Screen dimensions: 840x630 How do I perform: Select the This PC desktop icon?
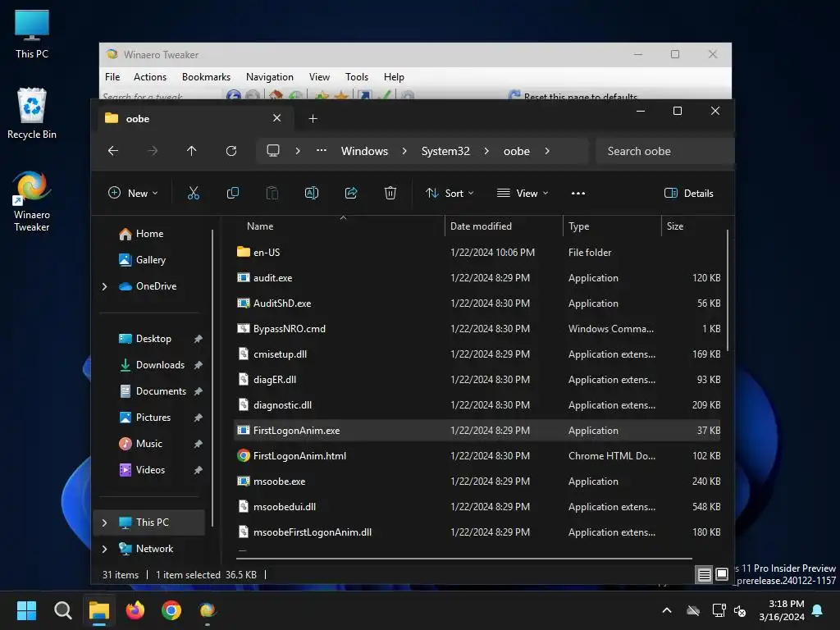click(x=32, y=34)
